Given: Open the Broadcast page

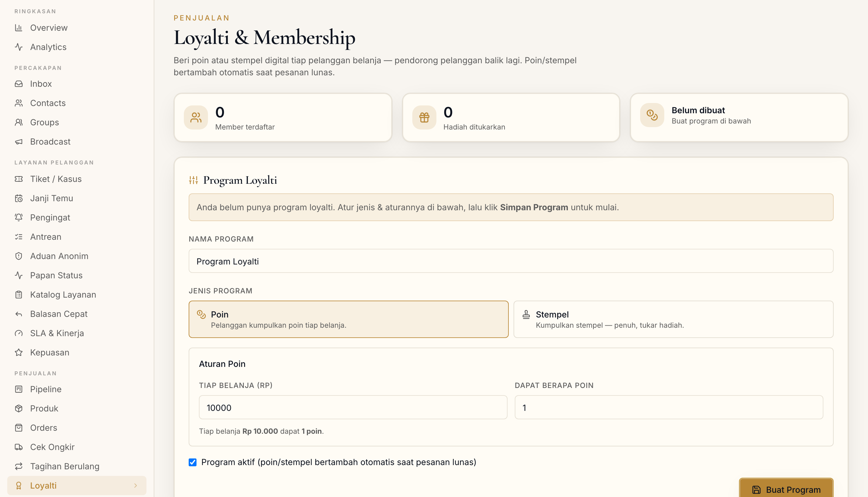Looking at the screenshot, I should tap(77, 142).
